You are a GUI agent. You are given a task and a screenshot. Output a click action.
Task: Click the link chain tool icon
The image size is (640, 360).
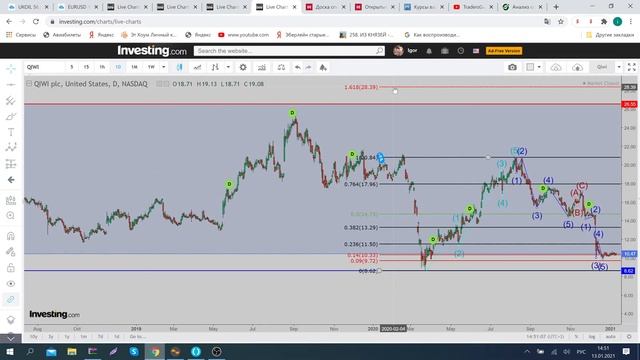tap(11, 300)
